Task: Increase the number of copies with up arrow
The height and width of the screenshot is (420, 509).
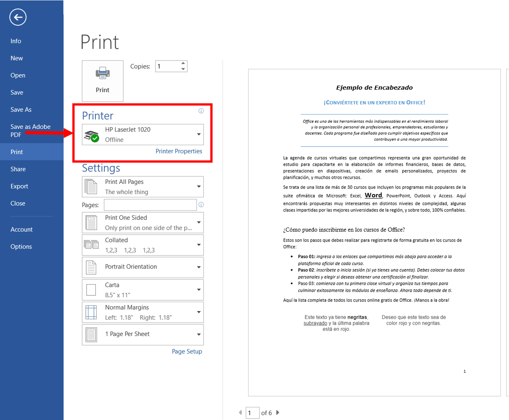Action: pos(183,63)
